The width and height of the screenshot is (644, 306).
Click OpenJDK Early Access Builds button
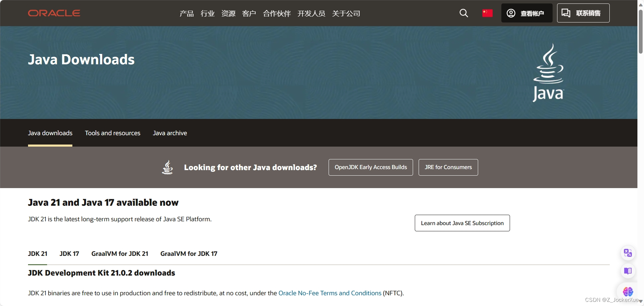(370, 167)
